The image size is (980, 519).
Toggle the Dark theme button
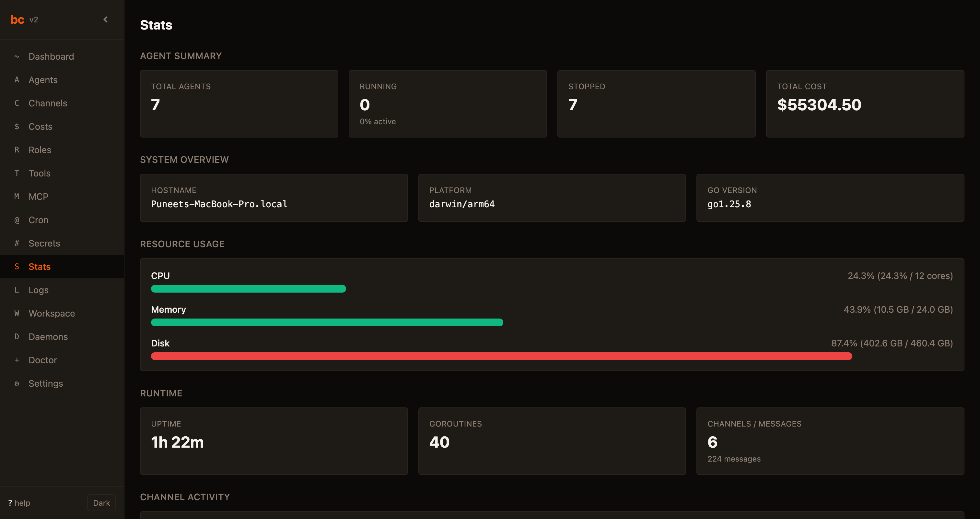click(x=101, y=503)
